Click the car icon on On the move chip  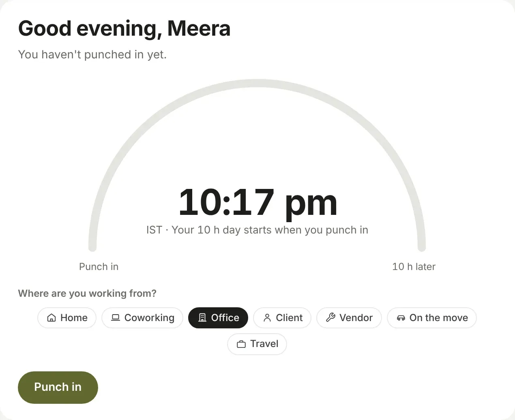401,318
